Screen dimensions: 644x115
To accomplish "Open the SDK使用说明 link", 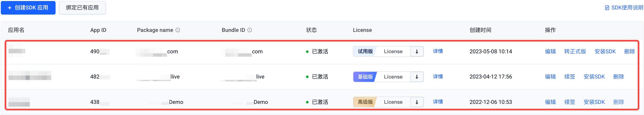I will tap(627, 8).
